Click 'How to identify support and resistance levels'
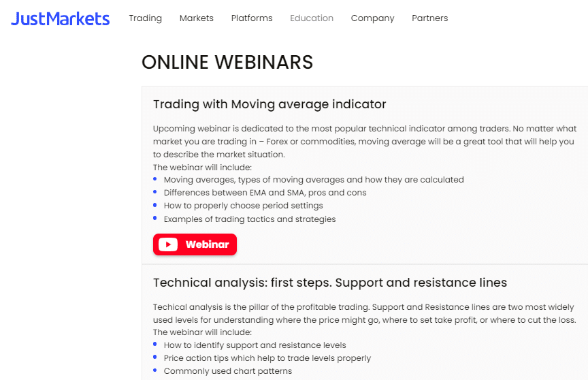 click(x=255, y=345)
